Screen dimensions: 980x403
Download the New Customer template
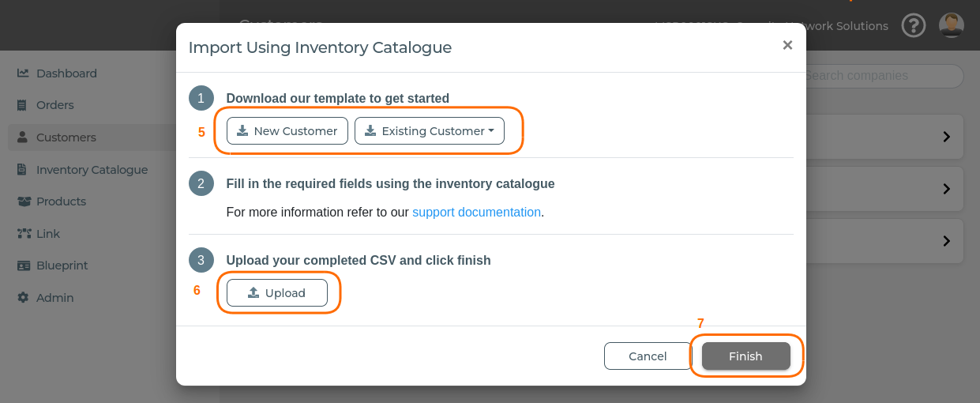point(287,131)
